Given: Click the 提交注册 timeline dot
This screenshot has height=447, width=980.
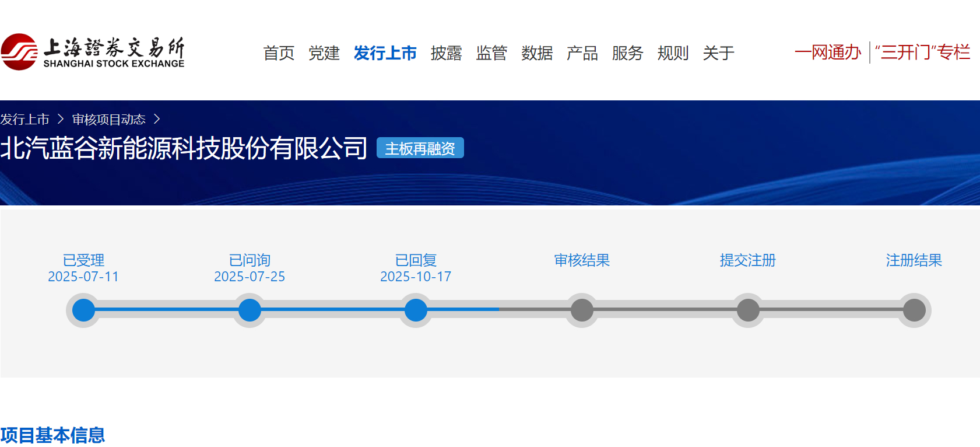Looking at the screenshot, I should pyautogui.click(x=748, y=310).
